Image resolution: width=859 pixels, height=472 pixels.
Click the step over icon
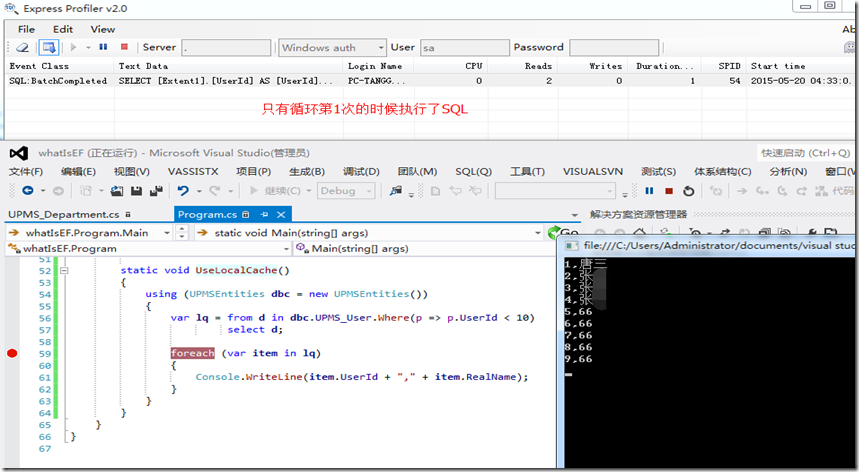coord(782,191)
